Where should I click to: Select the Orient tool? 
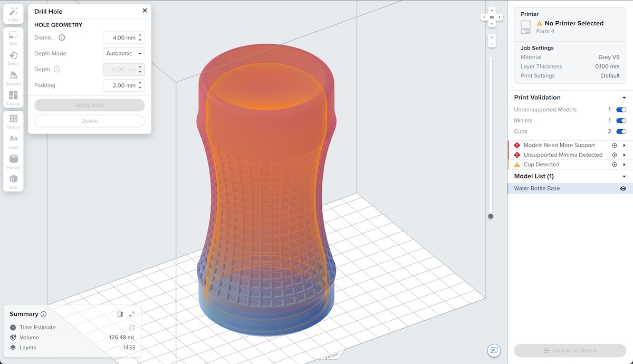click(13, 58)
